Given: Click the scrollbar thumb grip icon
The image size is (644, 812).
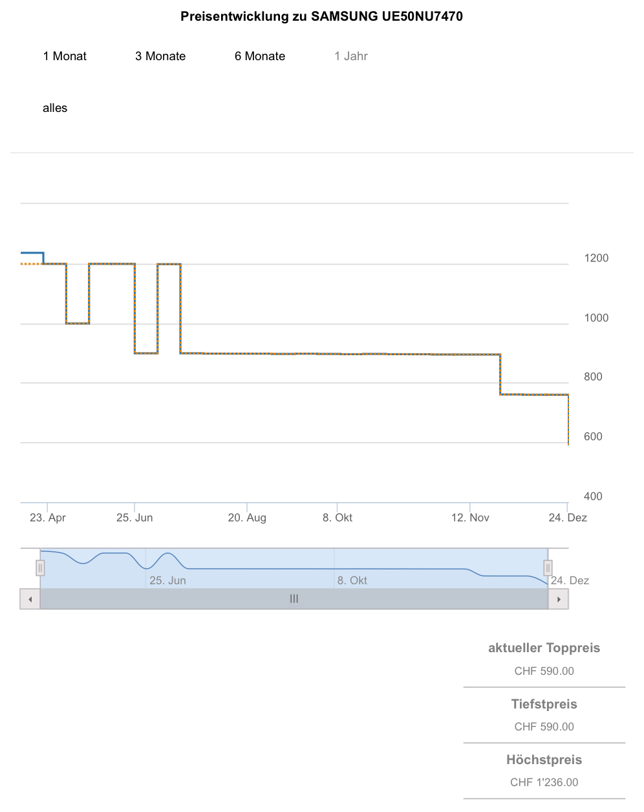Looking at the screenshot, I should (294, 599).
